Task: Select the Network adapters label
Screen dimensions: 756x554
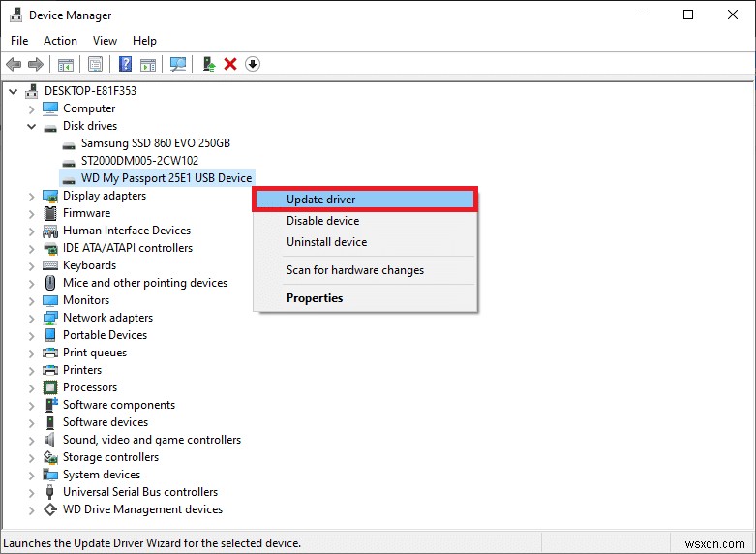Action: pos(108,318)
